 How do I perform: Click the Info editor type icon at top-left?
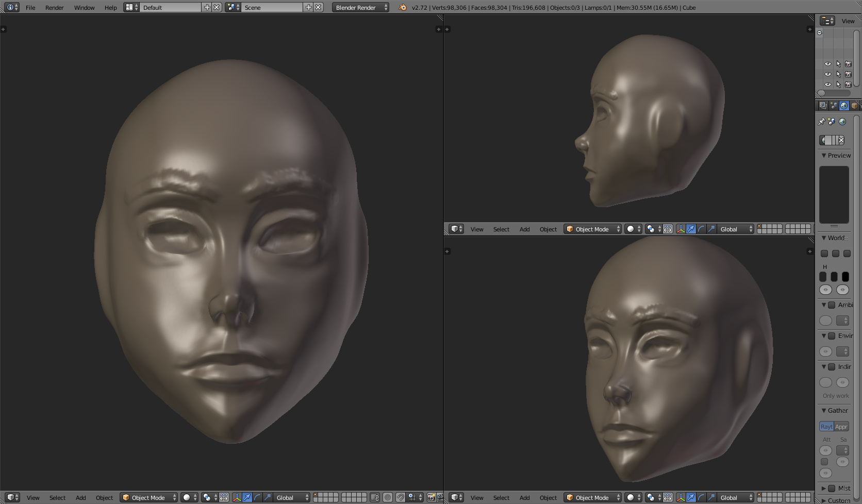12,7
